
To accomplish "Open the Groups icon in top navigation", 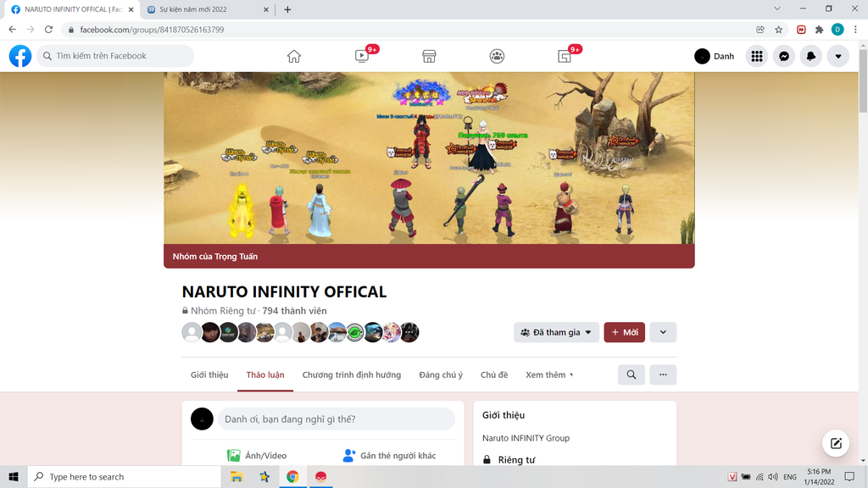I will point(497,56).
